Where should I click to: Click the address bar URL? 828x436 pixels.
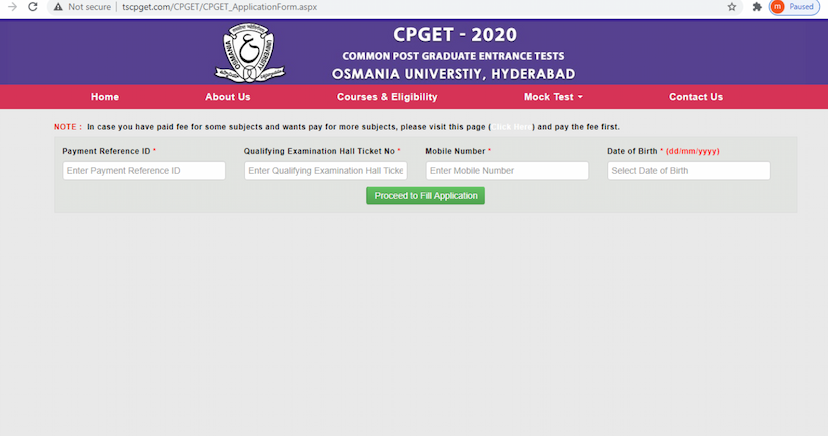coord(219,7)
